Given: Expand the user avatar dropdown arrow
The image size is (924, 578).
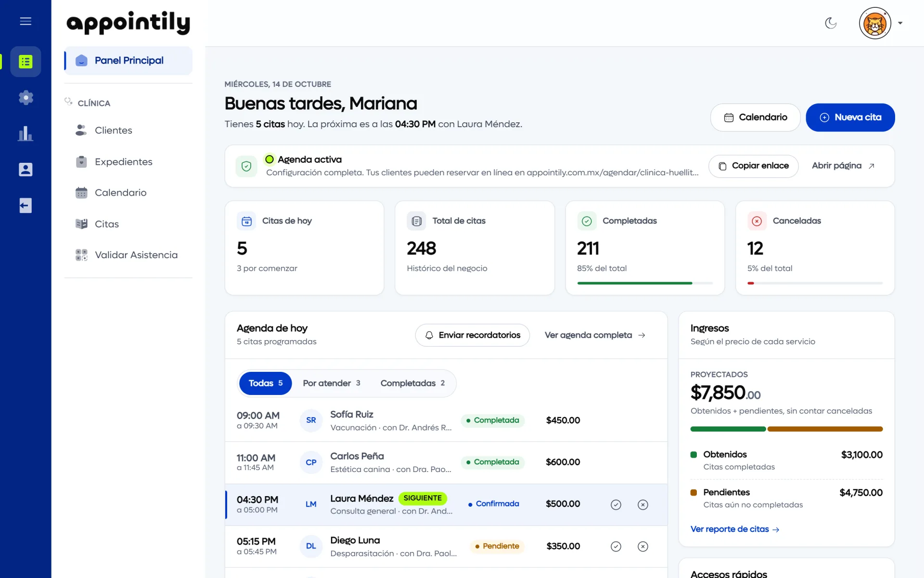Looking at the screenshot, I should [x=900, y=23].
